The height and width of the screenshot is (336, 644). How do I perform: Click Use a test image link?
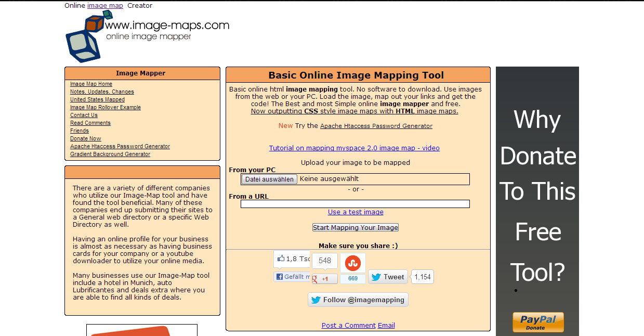pyautogui.click(x=356, y=212)
